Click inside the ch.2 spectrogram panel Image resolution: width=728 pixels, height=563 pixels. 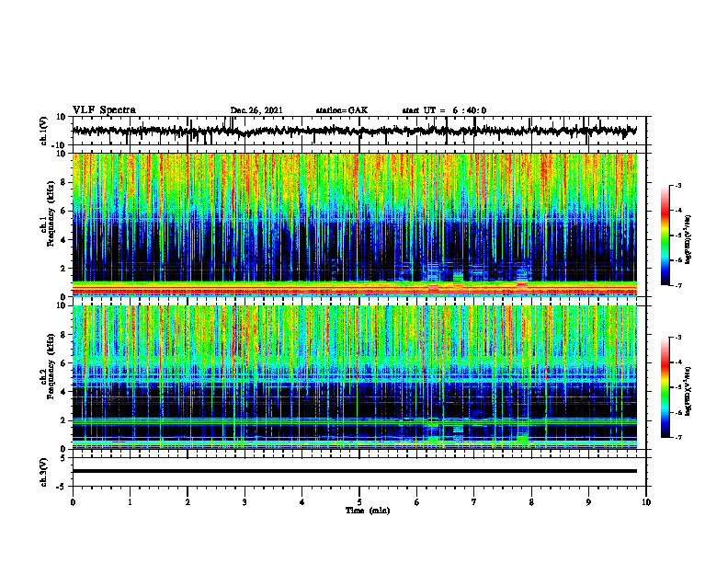click(354, 377)
